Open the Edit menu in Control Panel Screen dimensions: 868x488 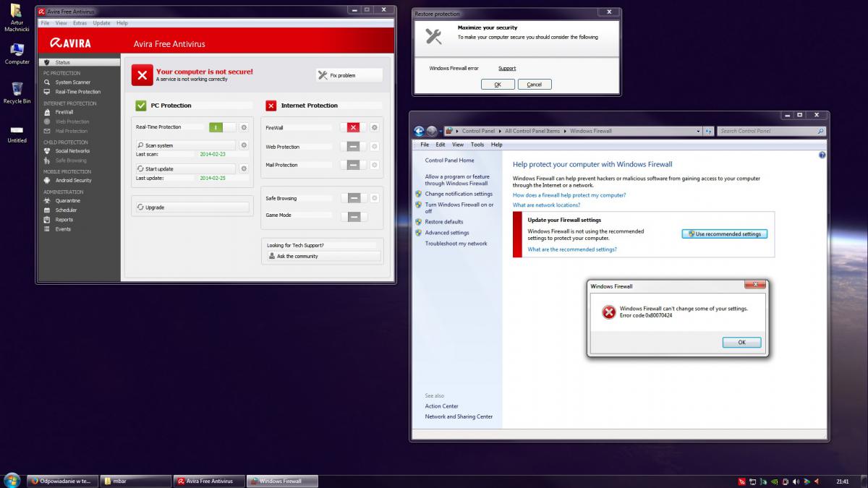click(441, 145)
